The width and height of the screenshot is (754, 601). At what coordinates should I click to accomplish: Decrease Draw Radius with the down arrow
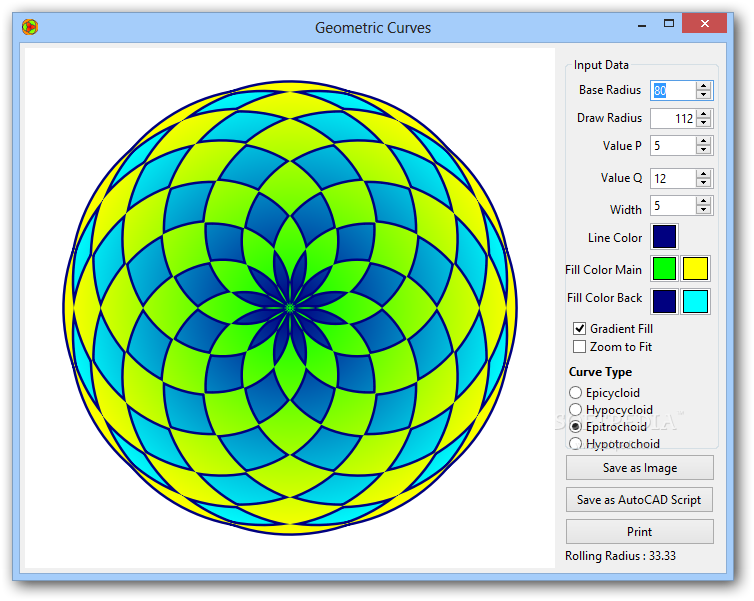(x=704, y=123)
